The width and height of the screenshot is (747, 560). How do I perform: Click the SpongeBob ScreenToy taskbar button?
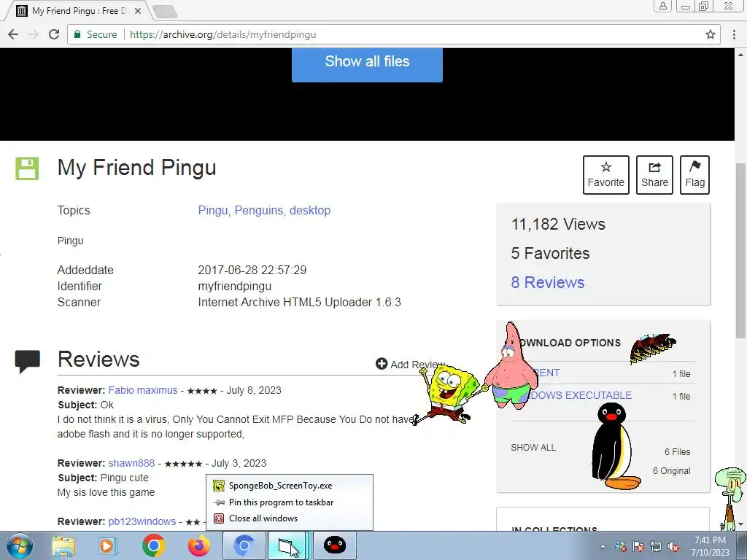coord(288,545)
